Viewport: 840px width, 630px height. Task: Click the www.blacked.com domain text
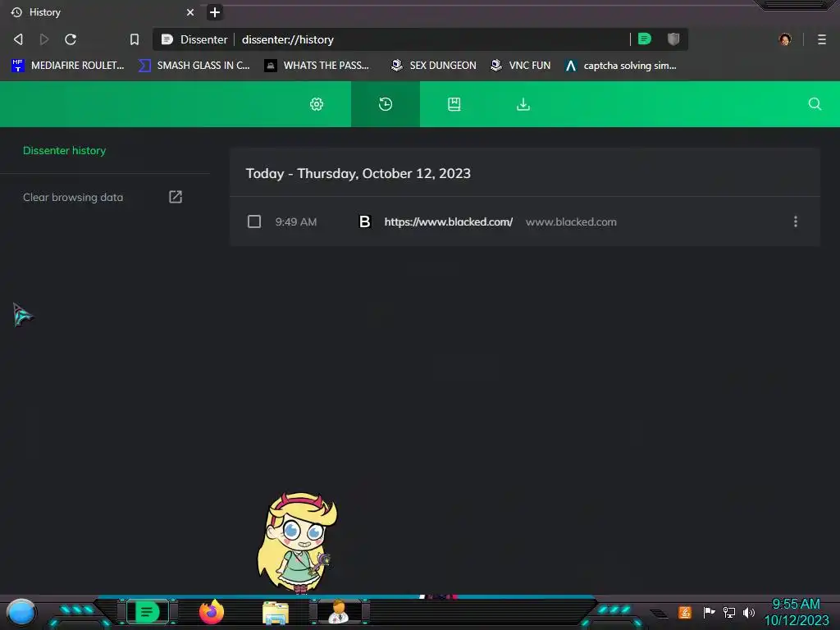[571, 221]
